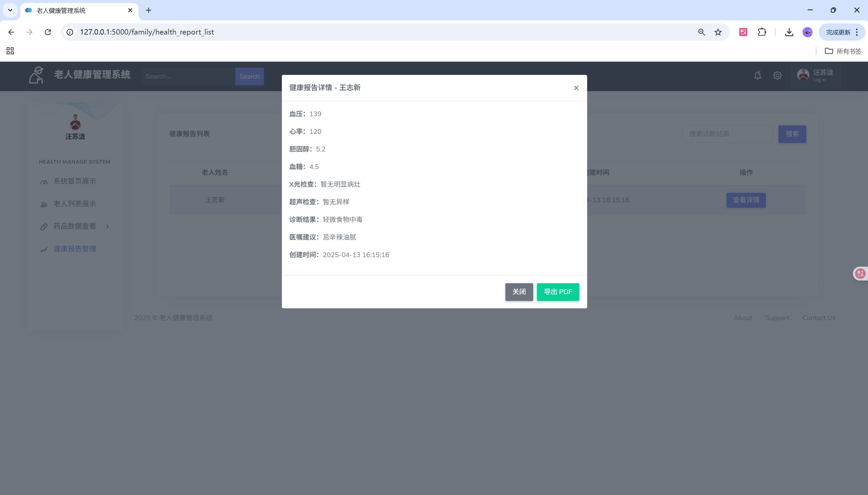The width and height of the screenshot is (868, 495).
Task: Open the browser extensions puzzle icon
Action: pyautogui.click(x=762, y=32)
